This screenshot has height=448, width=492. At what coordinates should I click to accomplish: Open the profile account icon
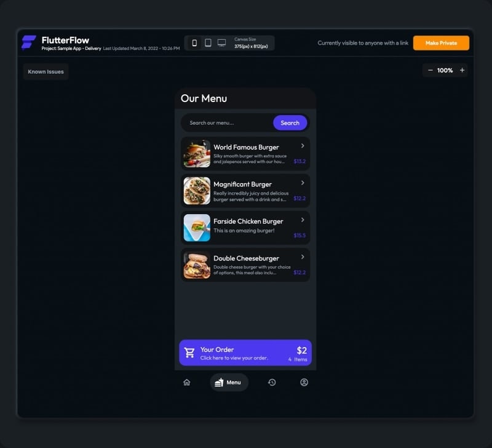tap(304, 382)
